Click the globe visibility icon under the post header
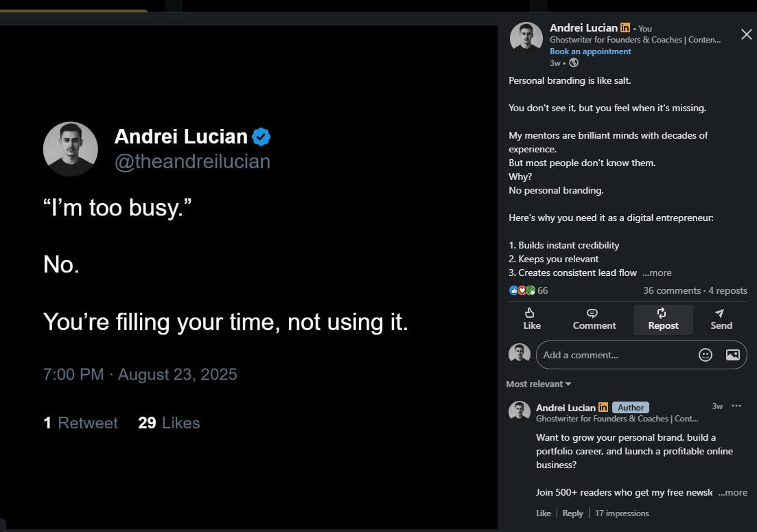Screen dimensions: 757x532 click(574, 62)
